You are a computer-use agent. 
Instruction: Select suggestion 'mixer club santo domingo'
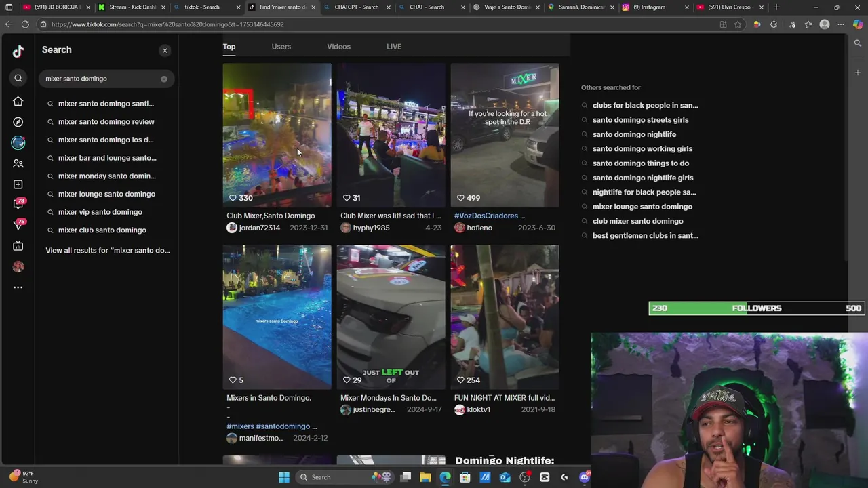coord(102,230)
